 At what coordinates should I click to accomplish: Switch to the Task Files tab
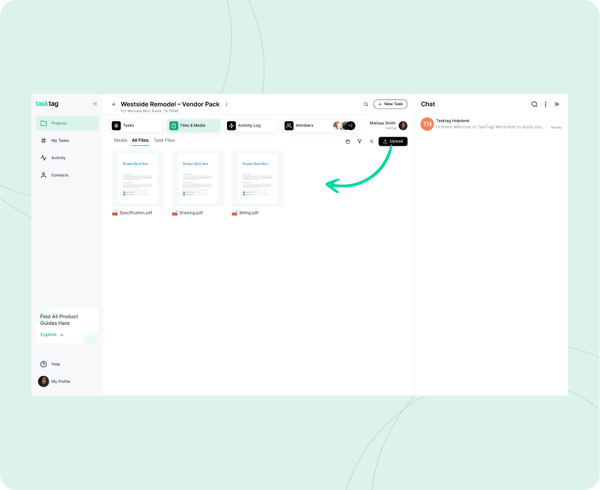[164, 140]
